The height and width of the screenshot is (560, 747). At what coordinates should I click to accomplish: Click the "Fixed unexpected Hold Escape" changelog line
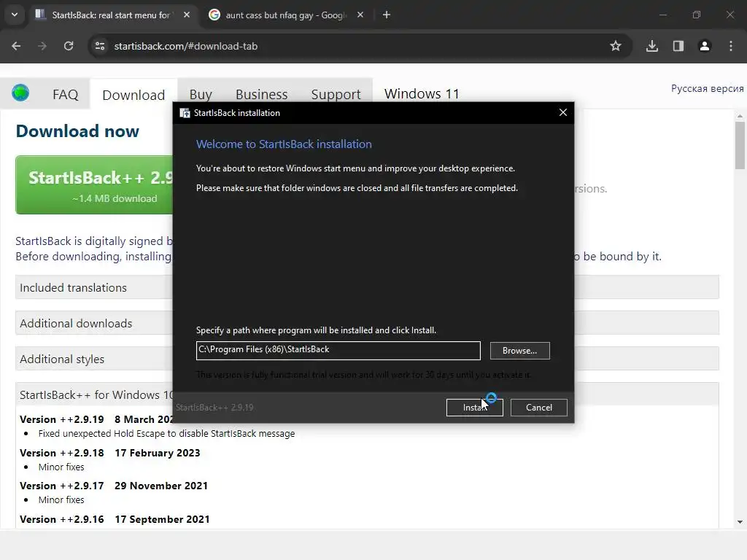167,434
